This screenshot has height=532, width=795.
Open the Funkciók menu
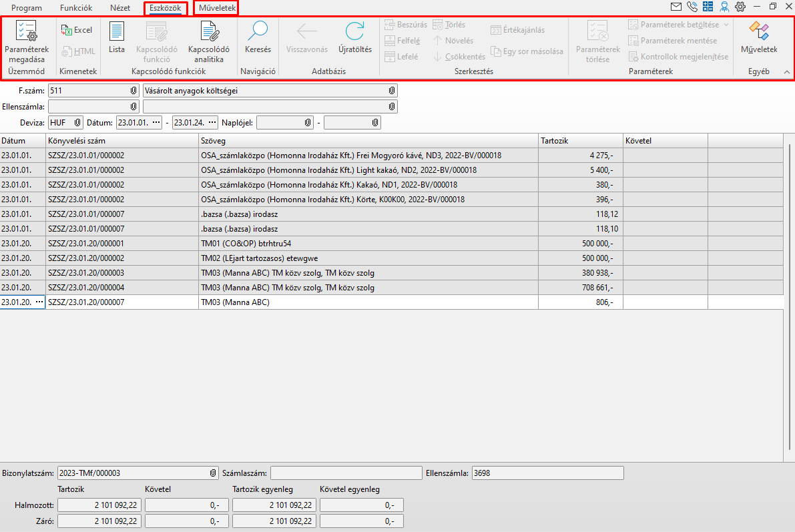[x=76, y=8]
